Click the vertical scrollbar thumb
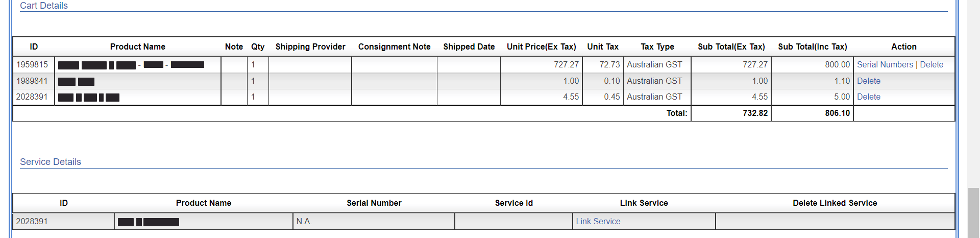 click(x=973, y=212)
